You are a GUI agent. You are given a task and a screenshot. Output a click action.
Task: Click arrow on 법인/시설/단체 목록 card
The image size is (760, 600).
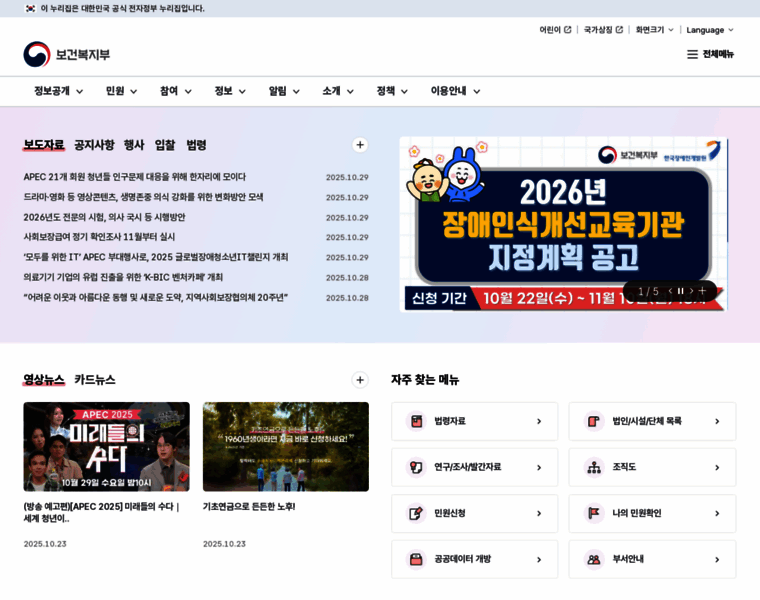[717, 422]
